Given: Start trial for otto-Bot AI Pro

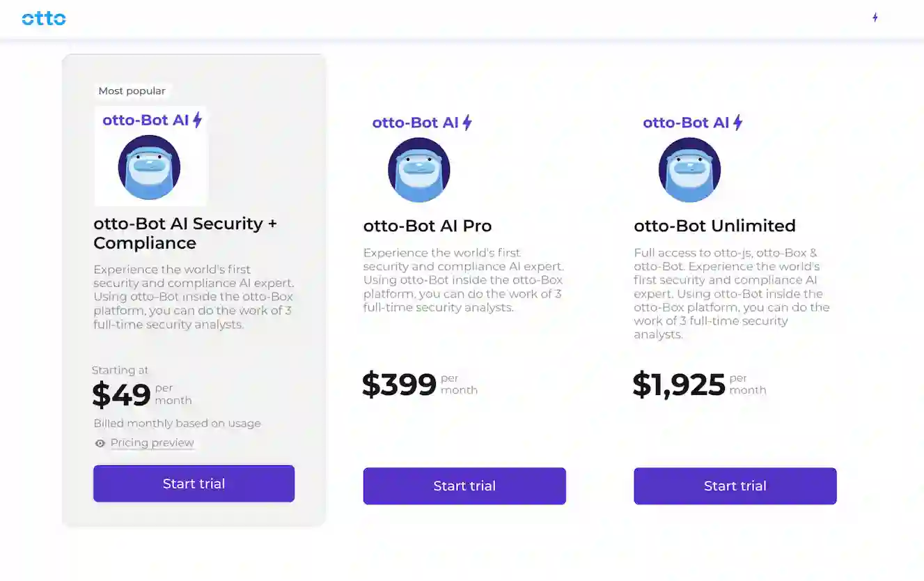Looking at the screenshot, I should tap(464, 486).
